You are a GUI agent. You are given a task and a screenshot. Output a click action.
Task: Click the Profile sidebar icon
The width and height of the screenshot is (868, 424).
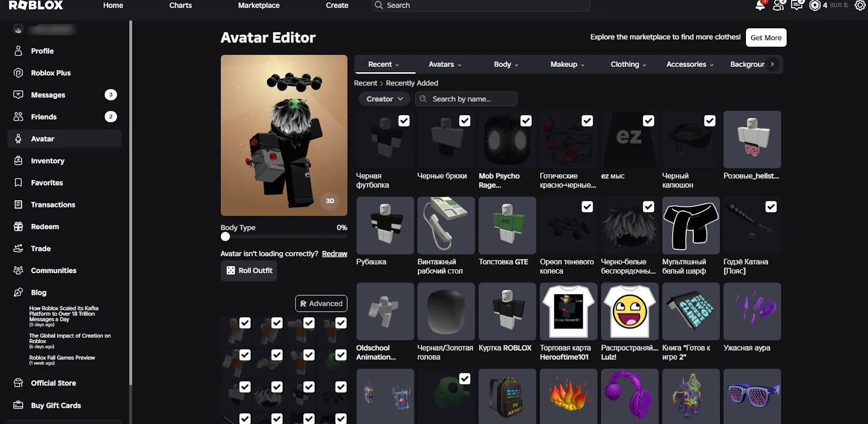pyautogui.click(x=18, y=51)
